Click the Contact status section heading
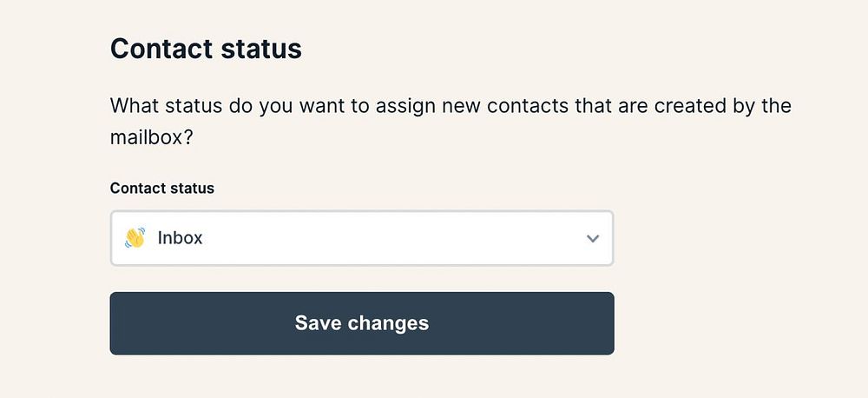The height and width of the screenshot is (398, 868). coord(206,49)
